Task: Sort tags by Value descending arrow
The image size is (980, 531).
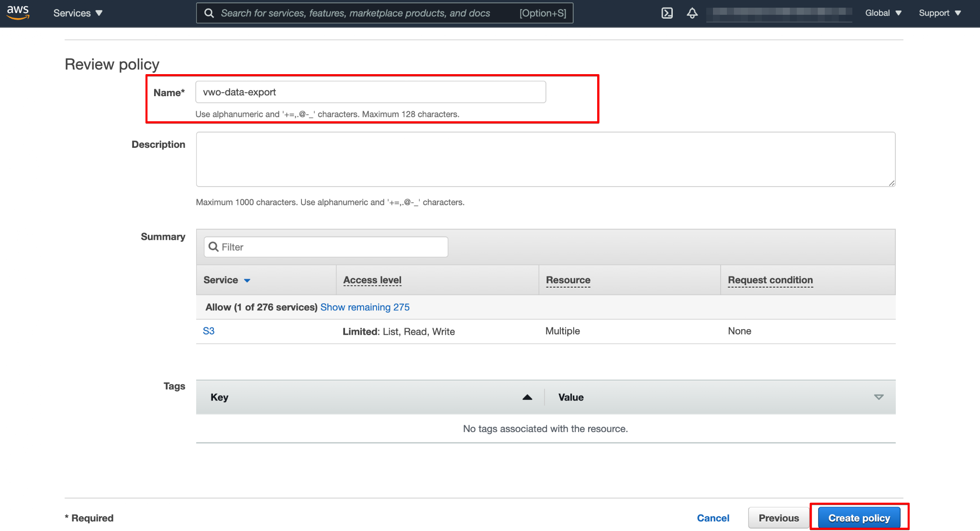Action: 879,397
